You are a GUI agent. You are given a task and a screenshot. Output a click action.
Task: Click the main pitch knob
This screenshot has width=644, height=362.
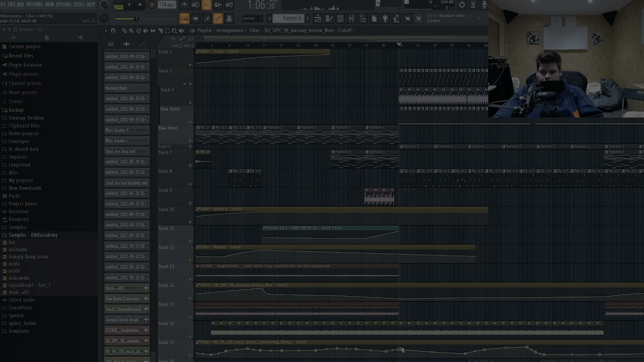104,18
